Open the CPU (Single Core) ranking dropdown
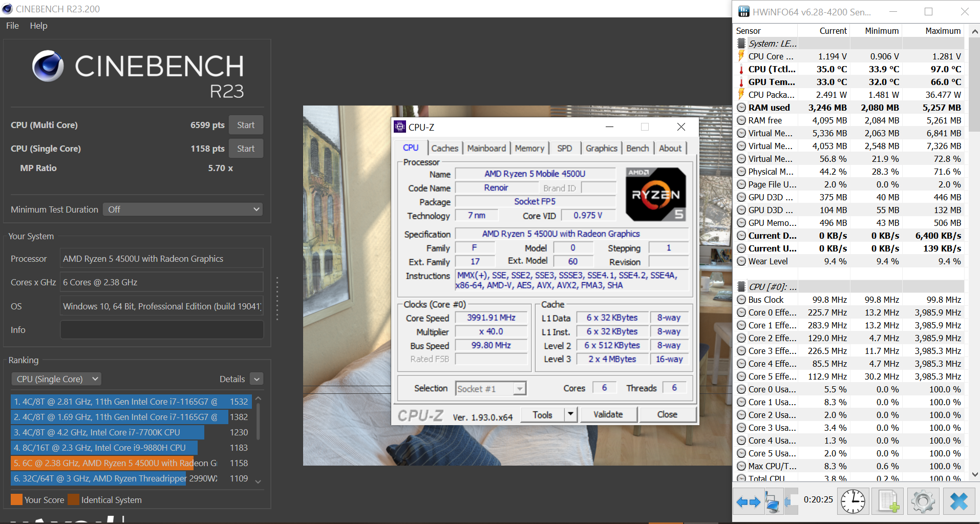The width and height of the screenshot is (980, 524). pyautogui.click(x=56, y=379)
